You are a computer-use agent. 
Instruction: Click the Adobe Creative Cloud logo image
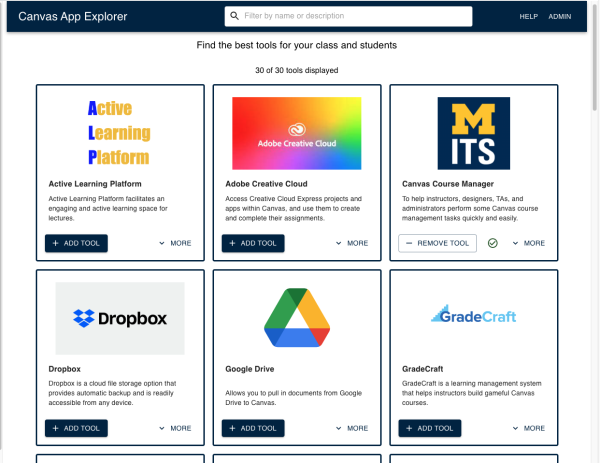(x=297, y=133)
